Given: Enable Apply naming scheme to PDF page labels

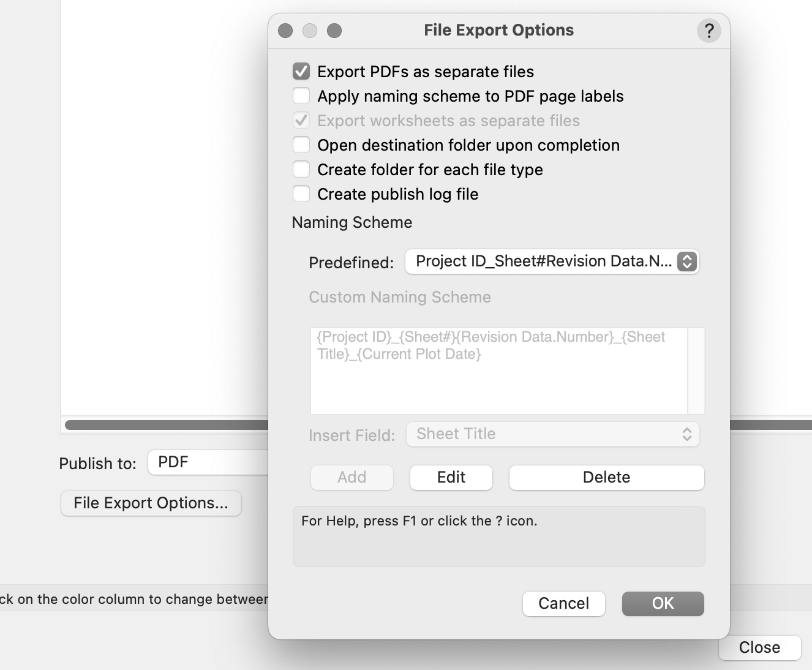Looking at the screenshot, I should click(301, 96).
